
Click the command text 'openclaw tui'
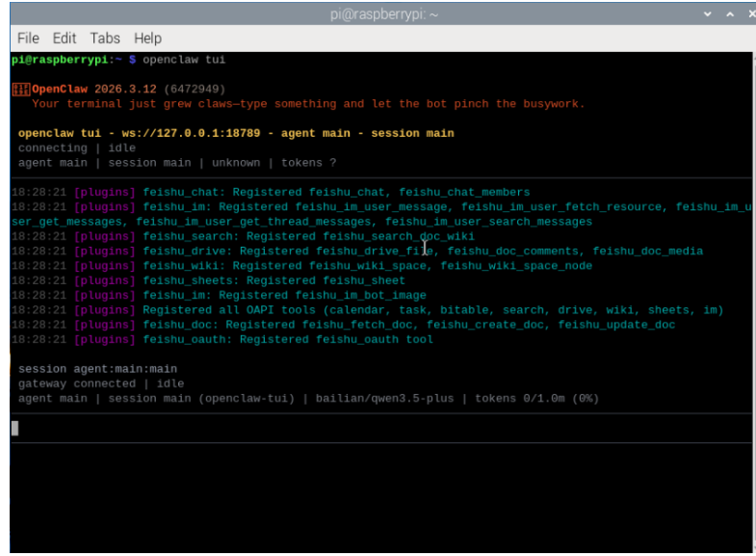coord(184,60)
